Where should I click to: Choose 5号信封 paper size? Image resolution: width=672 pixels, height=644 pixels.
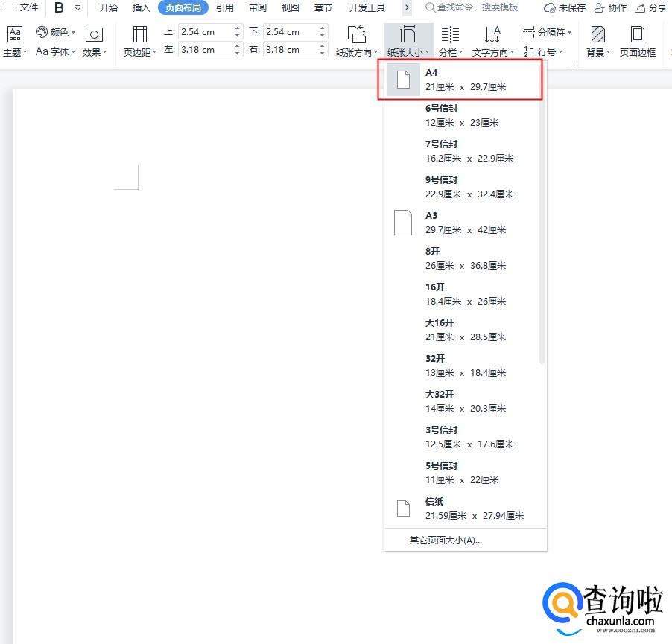(x=462, y=474)
